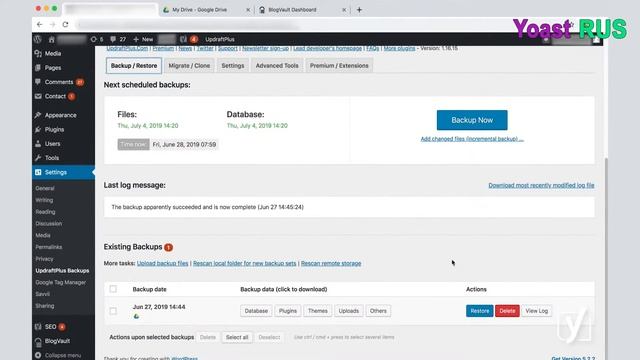Close the BlogVault Dashboard tab
The width and height of the screenshot is (640, 360).
pos(344,10)
